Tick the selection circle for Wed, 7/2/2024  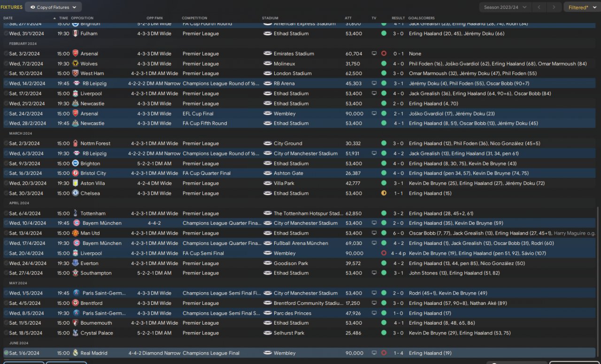point(6,64)
